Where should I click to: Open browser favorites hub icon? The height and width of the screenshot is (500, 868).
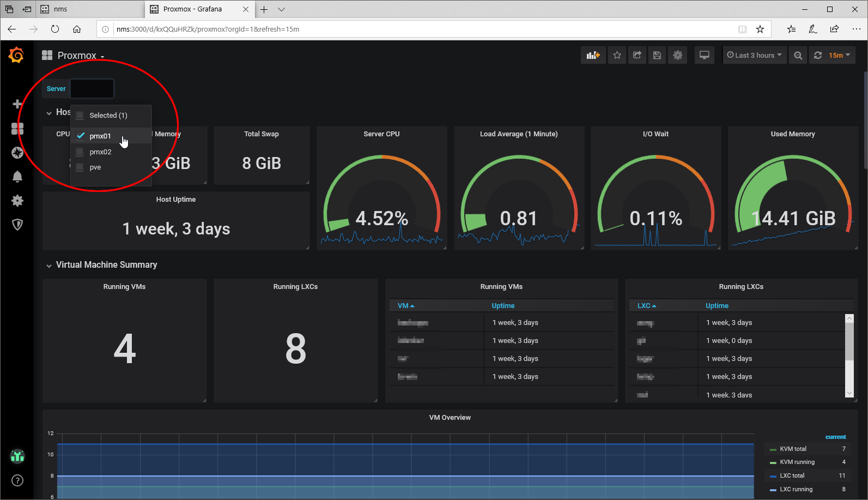(791, 29)
